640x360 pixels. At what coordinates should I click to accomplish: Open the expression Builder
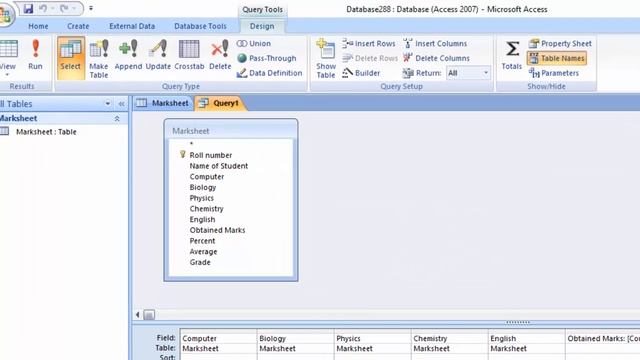pos(361,73)
